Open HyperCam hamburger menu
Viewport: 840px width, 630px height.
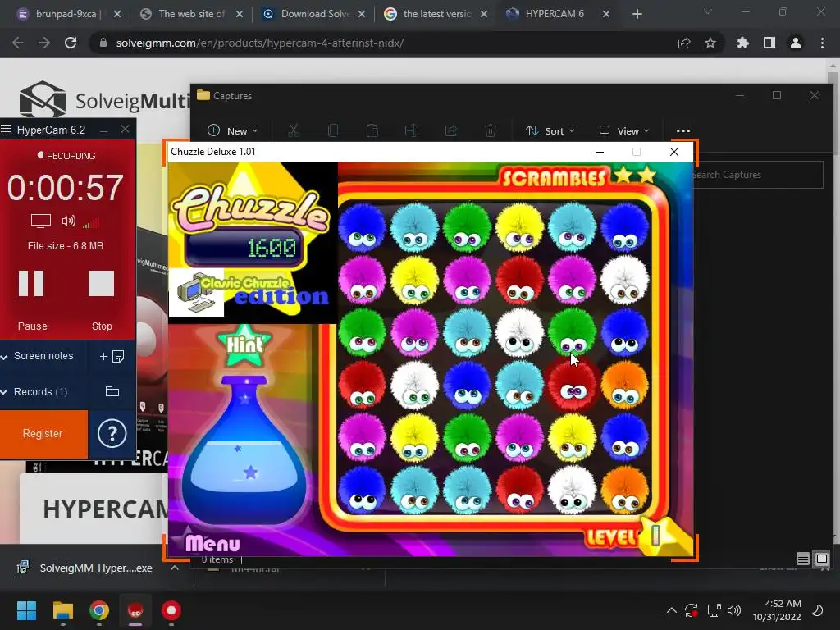coord(6,129)
